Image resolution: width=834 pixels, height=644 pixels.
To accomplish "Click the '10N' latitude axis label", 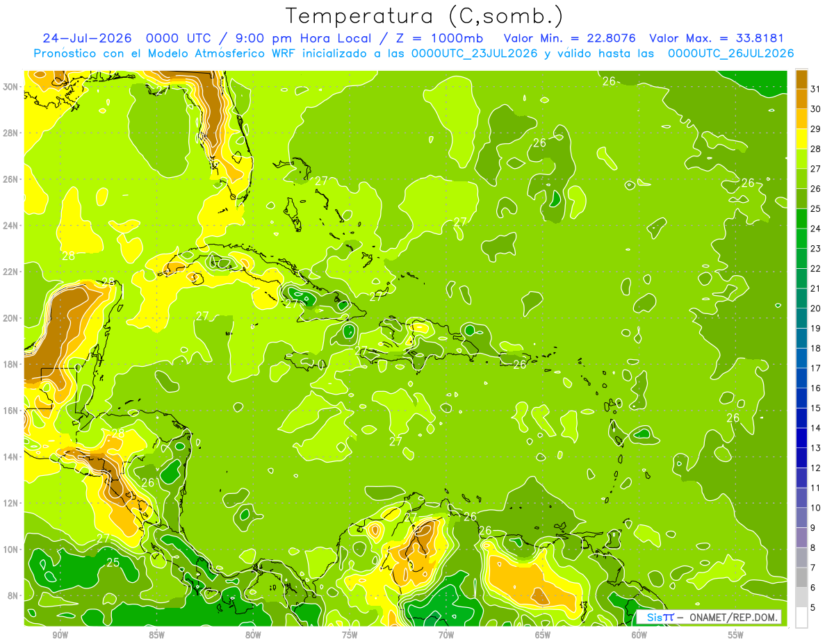I will (11, 550).
